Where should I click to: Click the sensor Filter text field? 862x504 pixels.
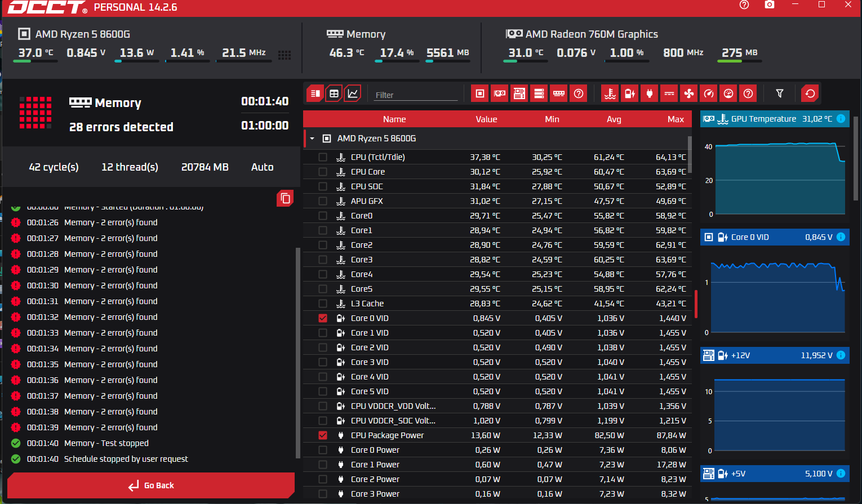(416, 95)
